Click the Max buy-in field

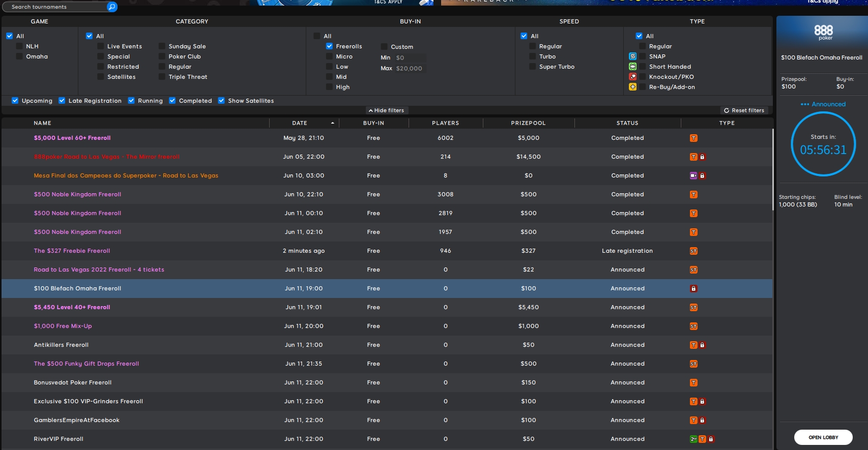coord(410,68)
